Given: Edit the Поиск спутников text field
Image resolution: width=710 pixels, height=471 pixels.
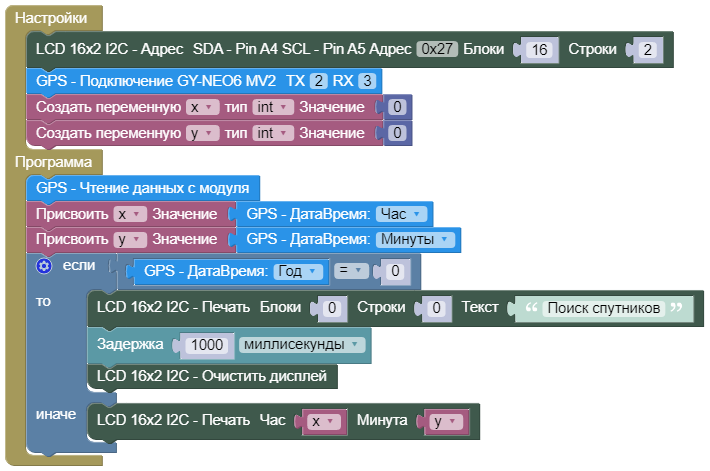Looking at the screenshot, I should 604,309.
